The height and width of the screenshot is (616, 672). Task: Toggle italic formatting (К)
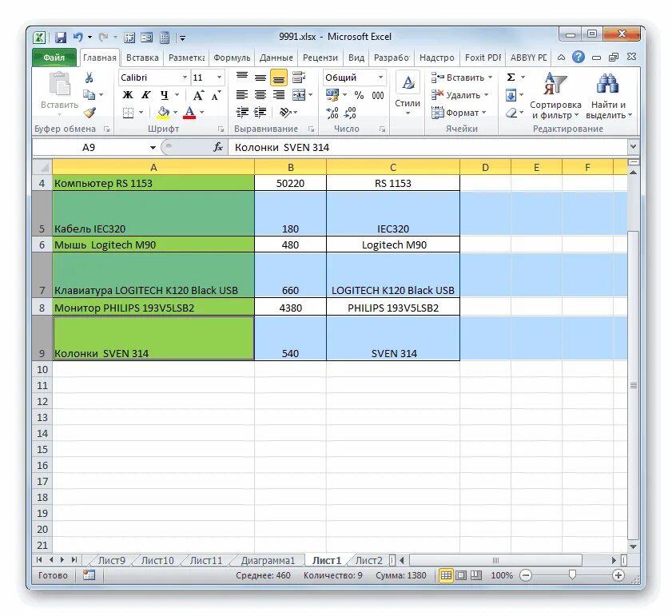pyautogui.click(x=145, y=95)
